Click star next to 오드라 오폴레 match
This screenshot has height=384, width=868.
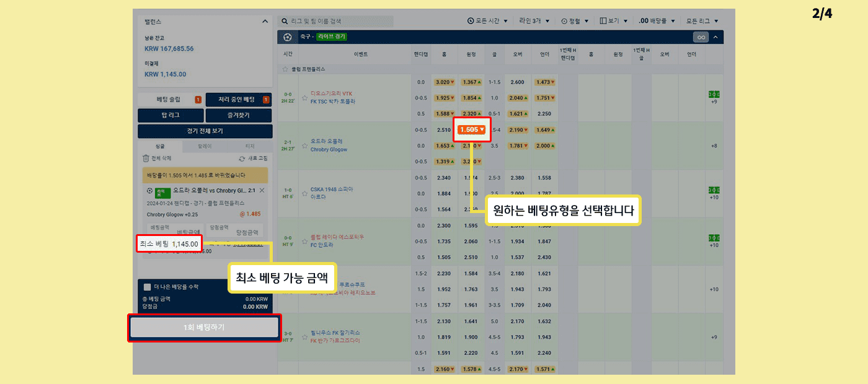point(304,146)
